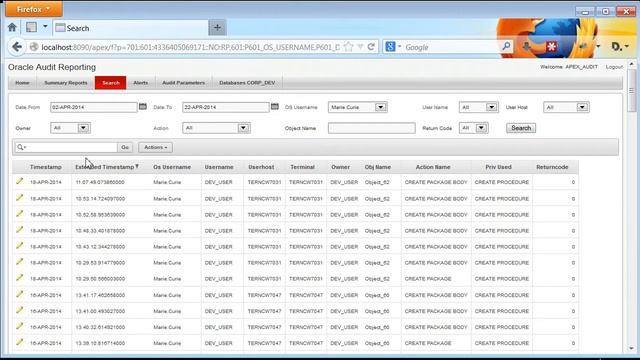Click the Go button

tap(125, 147)
